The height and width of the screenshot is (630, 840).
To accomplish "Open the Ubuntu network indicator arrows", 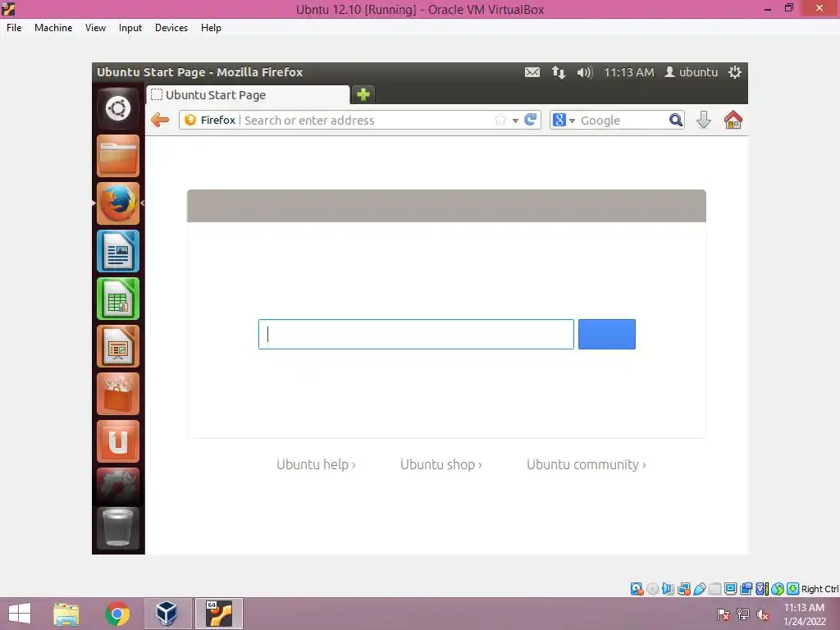I will 558,72.
